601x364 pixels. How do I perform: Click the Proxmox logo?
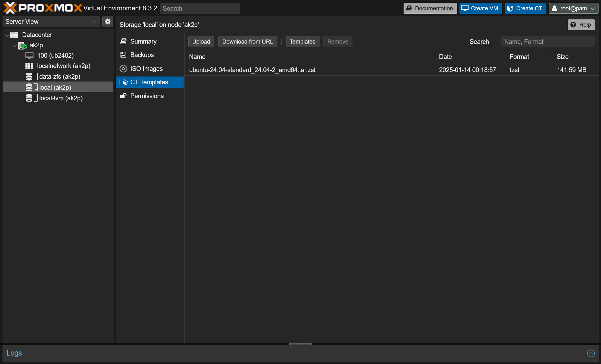43,8
